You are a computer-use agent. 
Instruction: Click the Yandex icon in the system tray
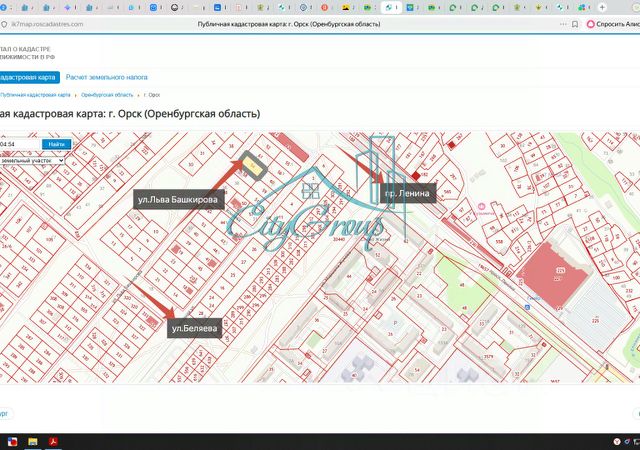[x=617, y=441]
